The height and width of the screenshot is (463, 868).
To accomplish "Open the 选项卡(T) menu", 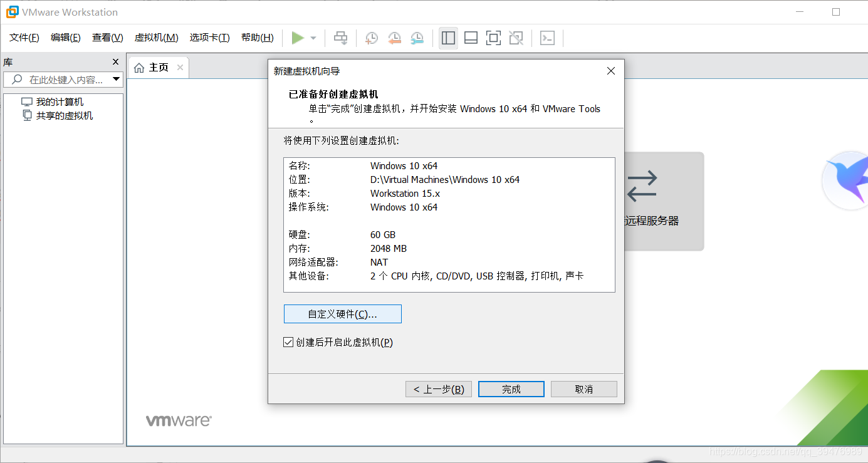I will point(210,38).
